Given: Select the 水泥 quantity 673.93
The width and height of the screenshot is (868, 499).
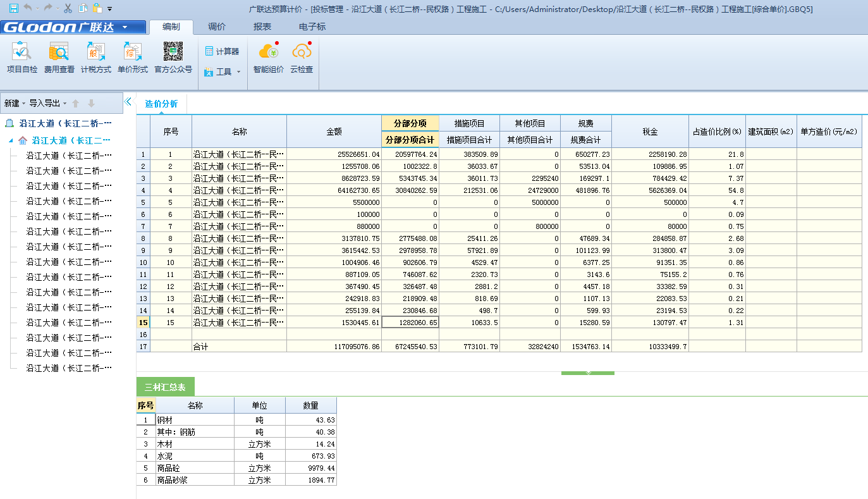Looking at the screenshot, I should point(310,456).
